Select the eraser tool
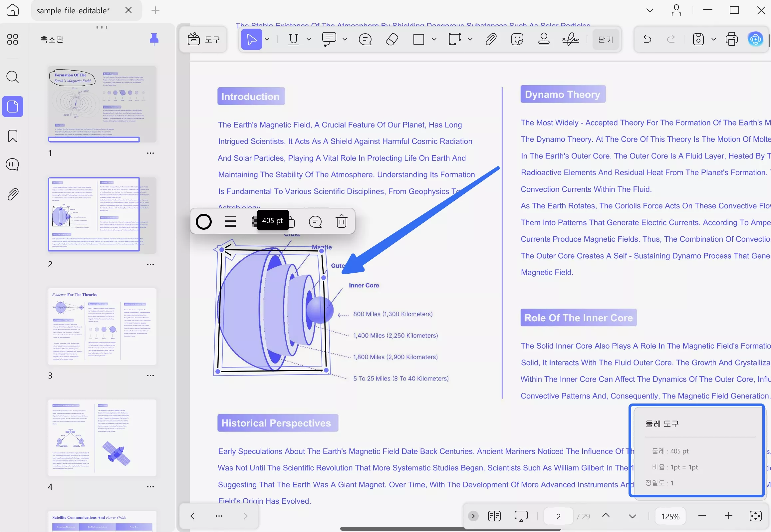The image size is (771, 532). 392,39
